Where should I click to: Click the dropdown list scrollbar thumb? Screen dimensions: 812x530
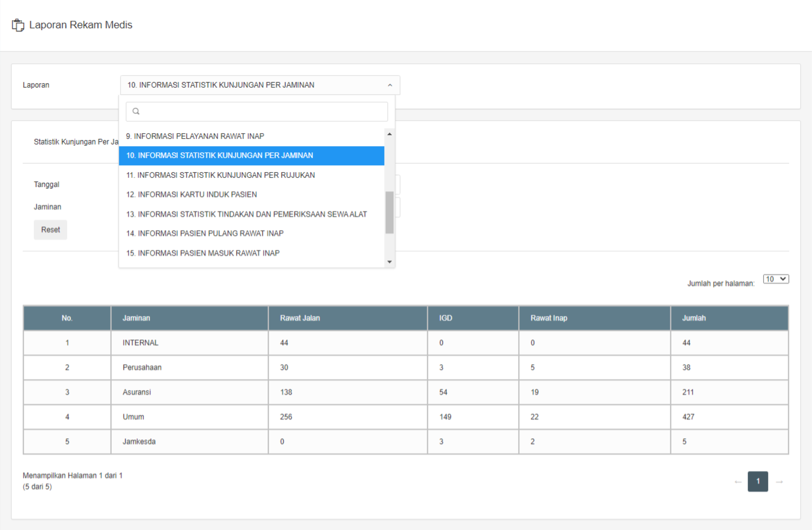pos(389,212)
